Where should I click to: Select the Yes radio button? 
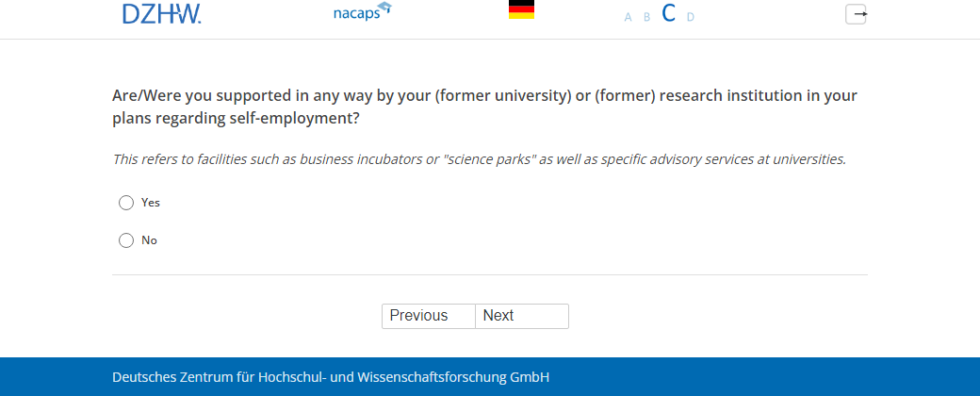click(126, 203)
